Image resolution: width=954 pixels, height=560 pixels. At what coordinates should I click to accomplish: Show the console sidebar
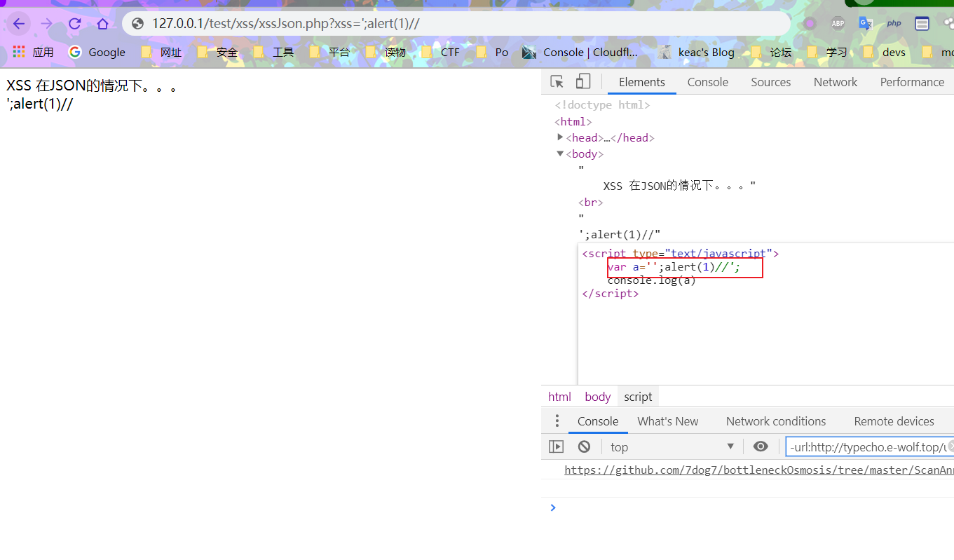tap(556, 446)
